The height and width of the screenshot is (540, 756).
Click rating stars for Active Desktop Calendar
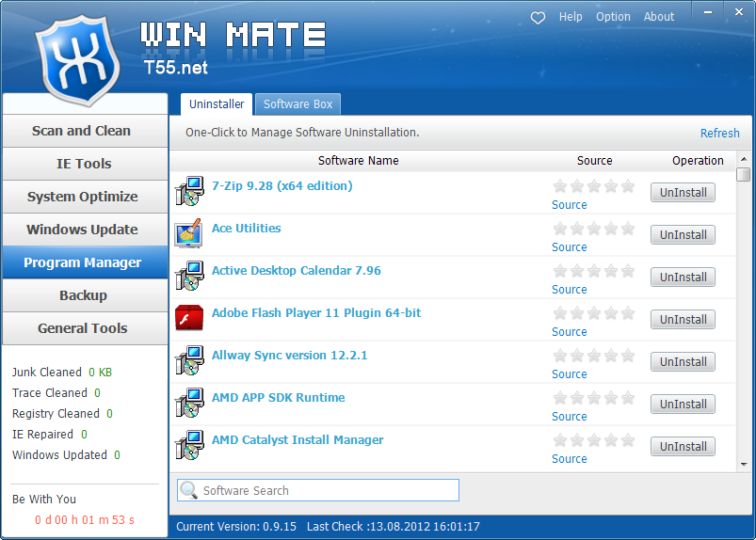pos(593,271)
